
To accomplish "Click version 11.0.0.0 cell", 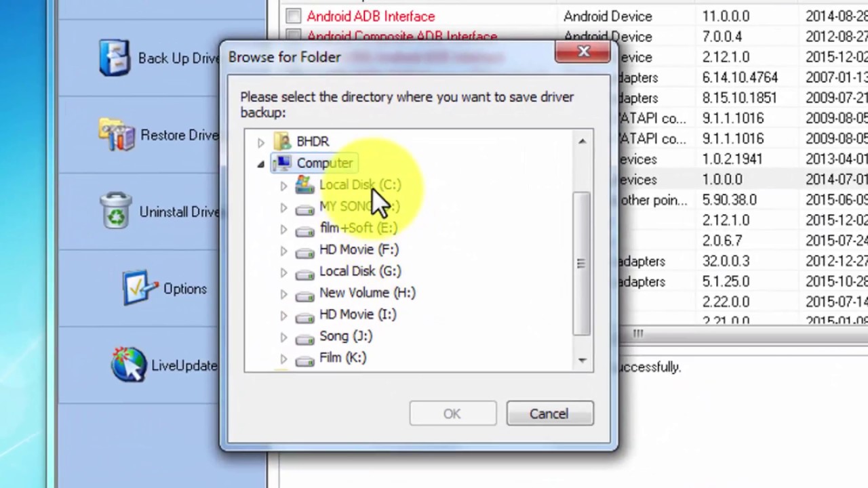I will pyautogui.click(x=725, y=16).
